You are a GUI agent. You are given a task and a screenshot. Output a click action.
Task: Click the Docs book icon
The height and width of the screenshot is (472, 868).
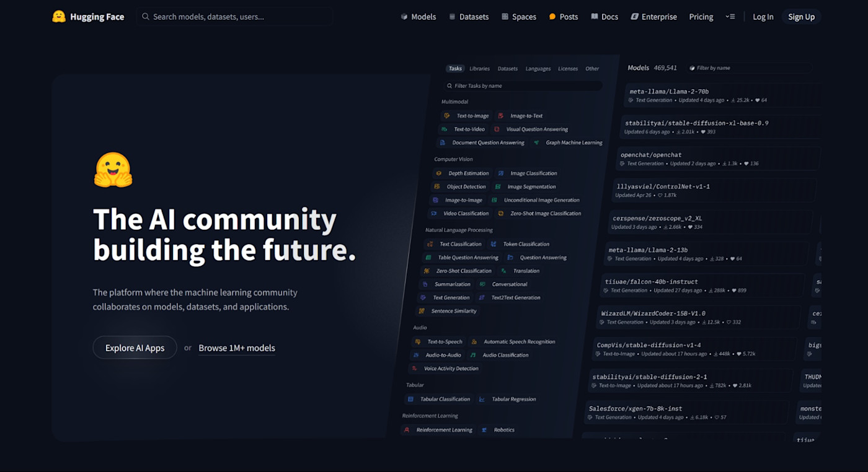595,17
